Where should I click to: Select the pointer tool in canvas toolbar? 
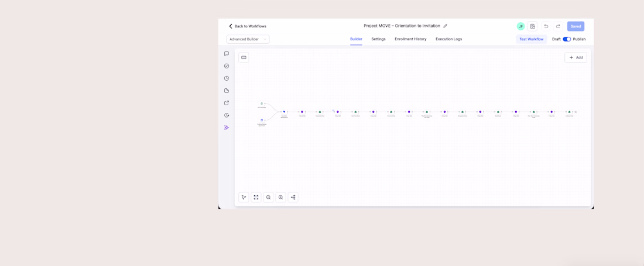(x=244, y=197)
